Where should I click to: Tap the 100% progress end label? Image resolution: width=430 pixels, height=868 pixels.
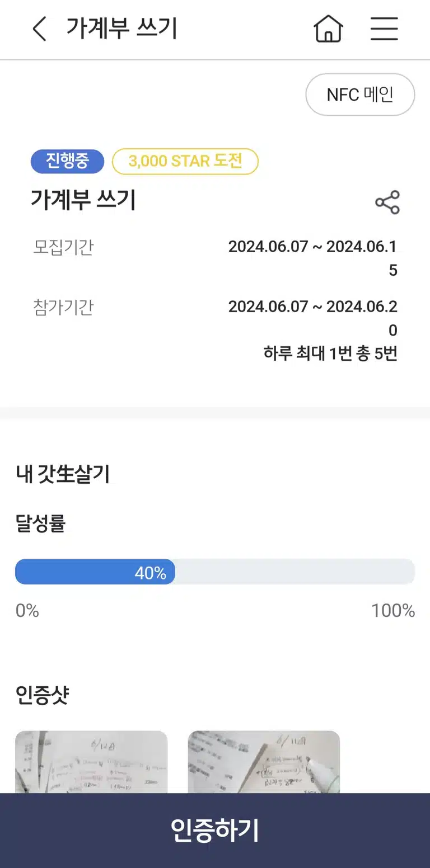tap(393, 610)
